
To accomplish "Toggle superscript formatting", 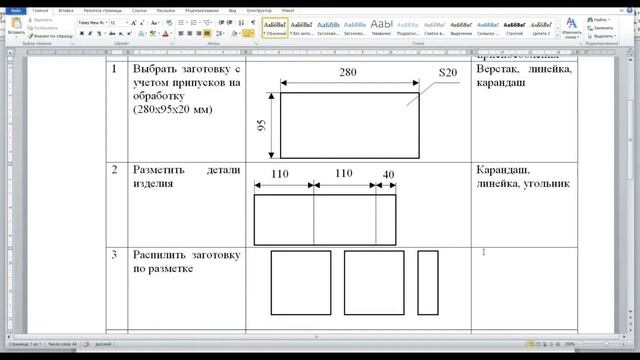I will [x=129, y=33].
